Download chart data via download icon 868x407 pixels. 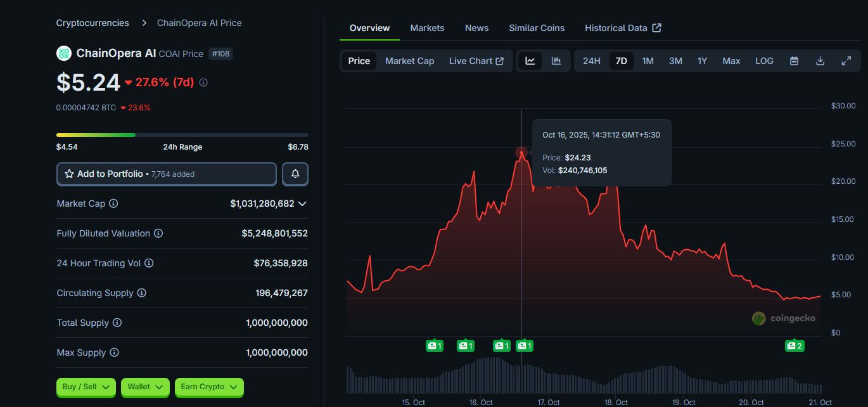coord(820,61)
